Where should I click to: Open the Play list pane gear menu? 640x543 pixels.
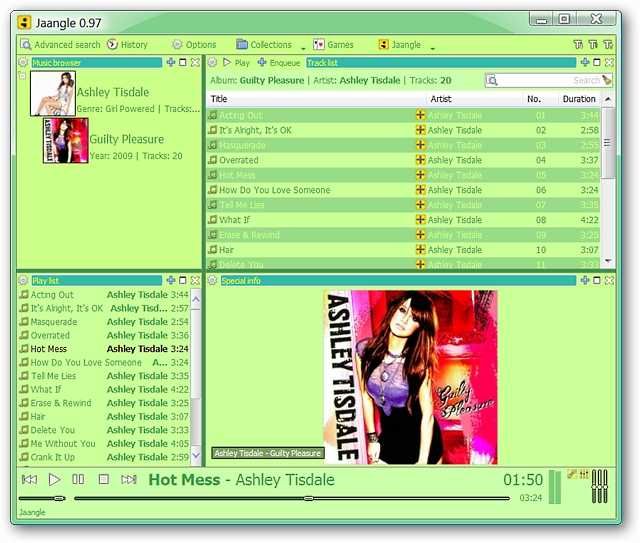pyautogui.click(x=23, y=280)
